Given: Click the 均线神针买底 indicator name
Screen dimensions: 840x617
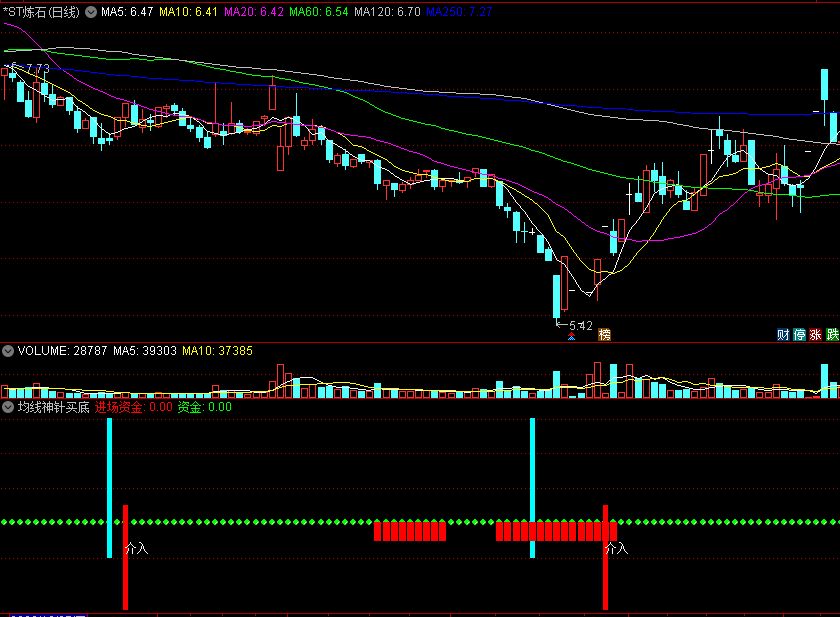Looking at the screenshot, I should point(54,407).
